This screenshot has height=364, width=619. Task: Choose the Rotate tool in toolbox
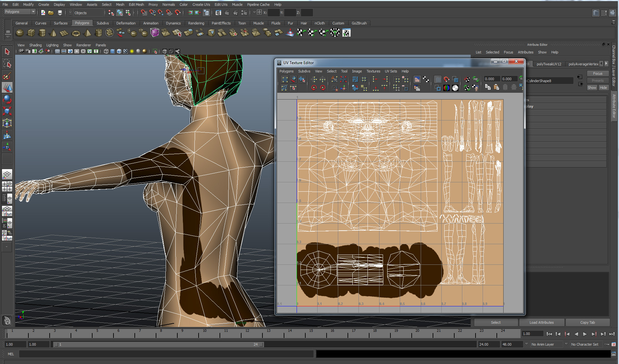(x=7, y=99)
